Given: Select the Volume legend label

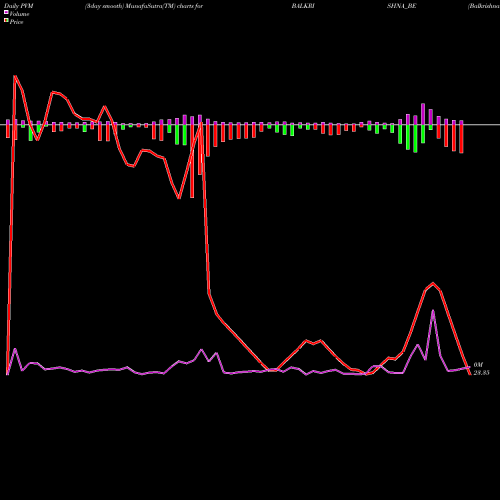Looking at the screenshot, I should pos(19,14).
